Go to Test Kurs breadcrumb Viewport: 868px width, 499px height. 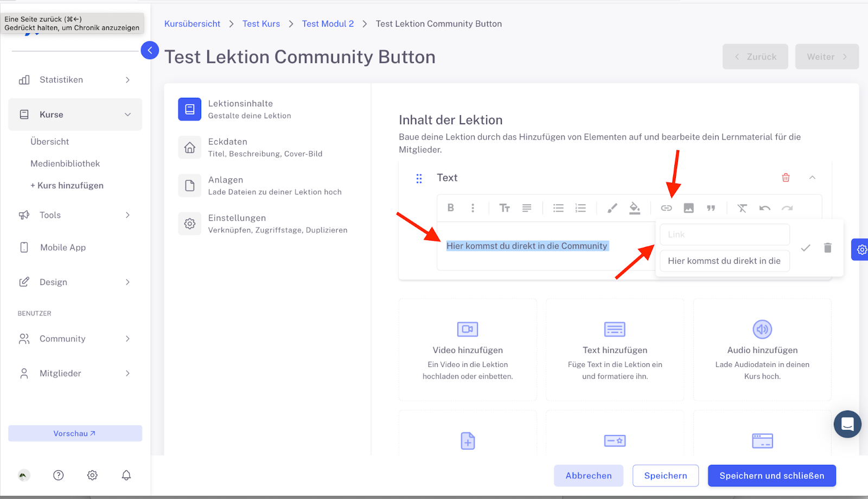[x=261, y=24]
